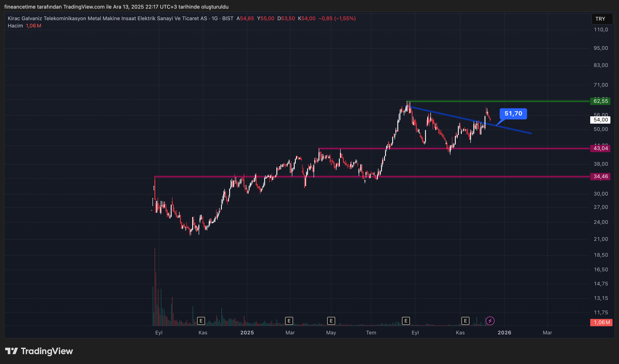This screenshot has height=364, width=619.
Task: Click the white 54,00 current price label
Action: click(600, 120)
